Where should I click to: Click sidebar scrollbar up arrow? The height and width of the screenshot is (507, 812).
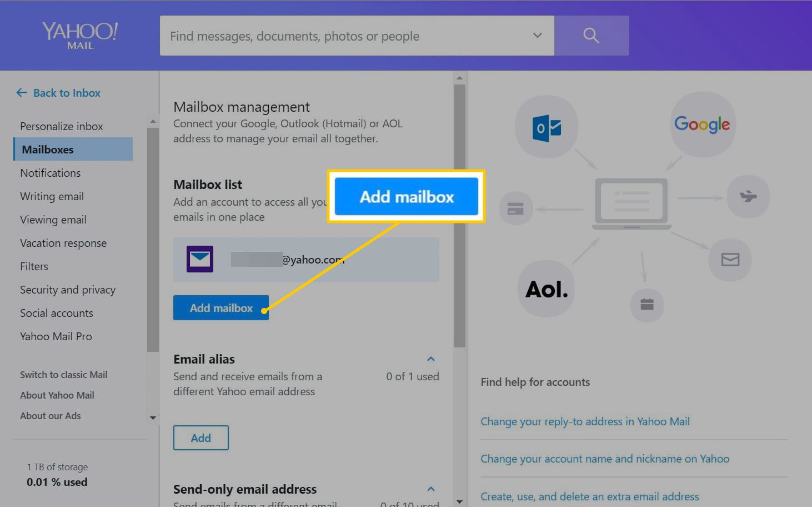point(153,121)
